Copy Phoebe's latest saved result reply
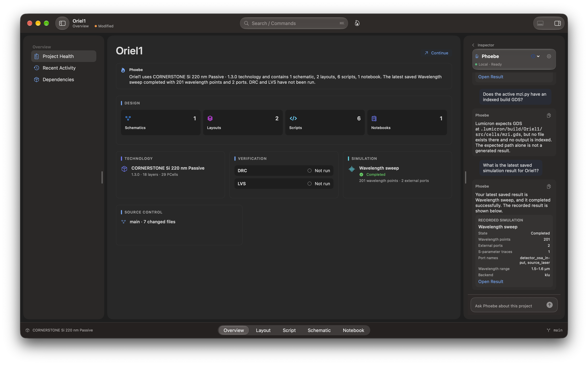588x365 pixels. (x=549, y=186)
